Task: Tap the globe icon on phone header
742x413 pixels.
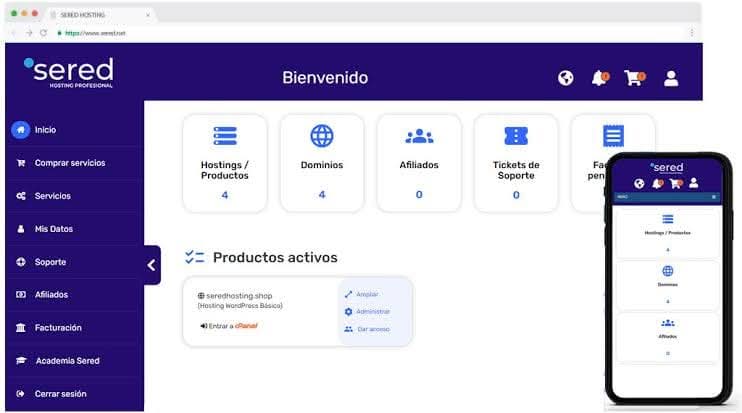Action: [639, 184]
